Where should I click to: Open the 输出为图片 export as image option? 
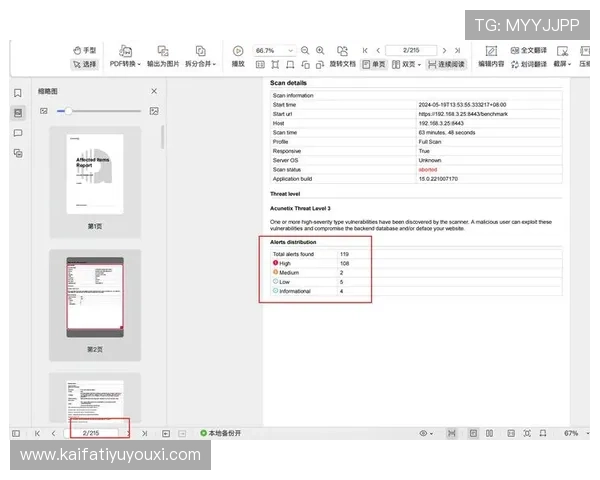coord(163,64)
